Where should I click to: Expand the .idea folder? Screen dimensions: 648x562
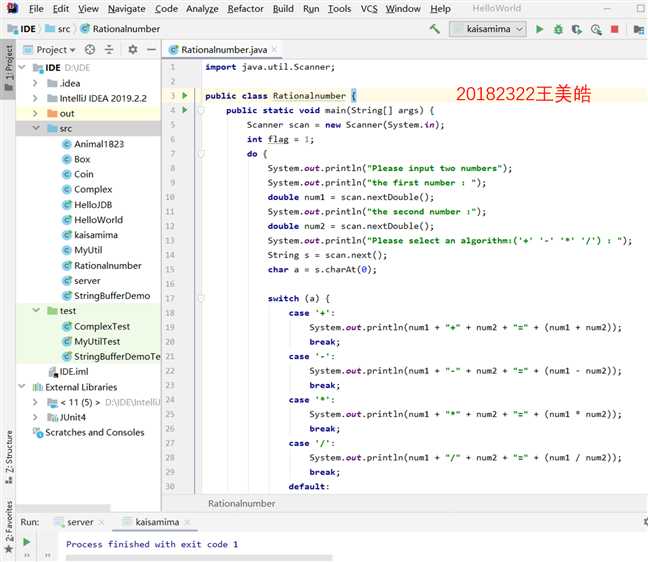[x=35, y=83]
